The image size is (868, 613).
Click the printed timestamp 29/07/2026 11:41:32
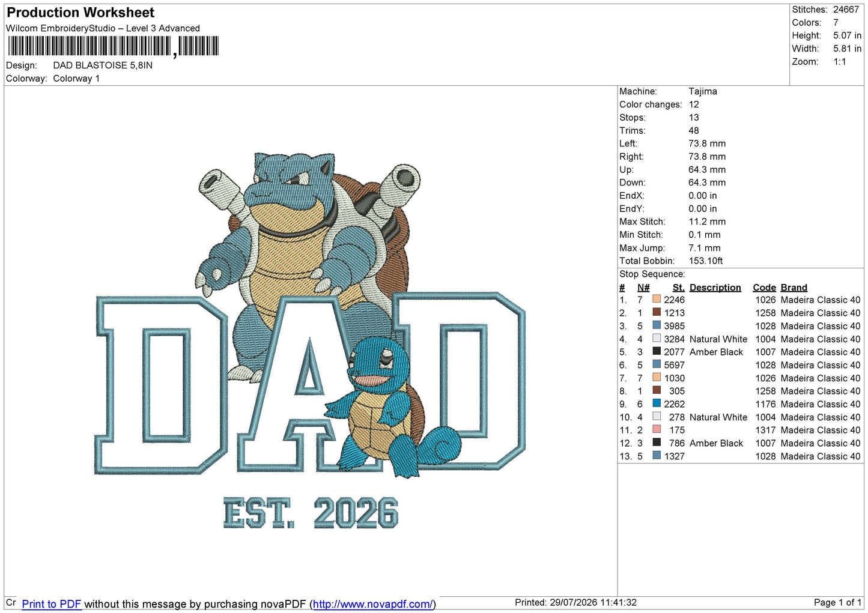click(593, 602)
